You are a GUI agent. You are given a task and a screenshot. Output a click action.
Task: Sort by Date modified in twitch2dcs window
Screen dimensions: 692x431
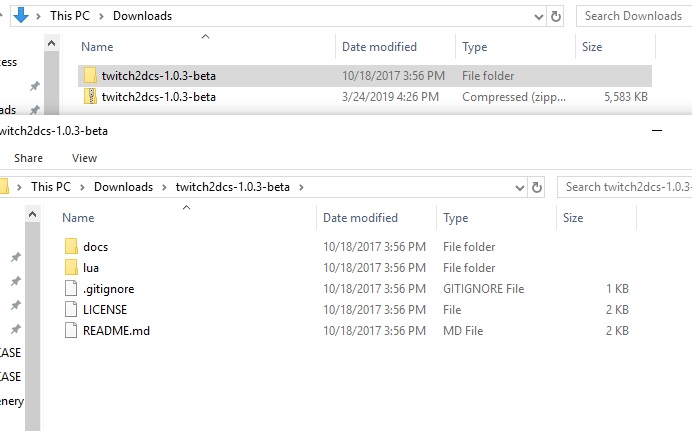coord(360,217)
